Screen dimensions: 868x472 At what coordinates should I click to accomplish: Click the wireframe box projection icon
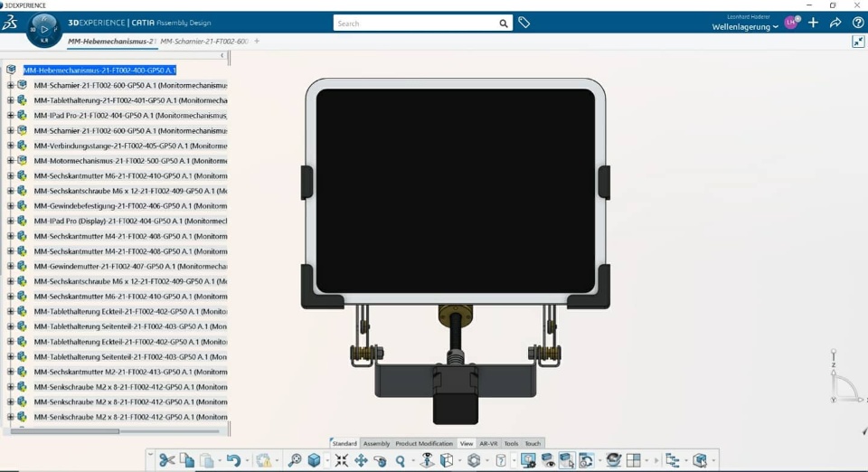447,460
